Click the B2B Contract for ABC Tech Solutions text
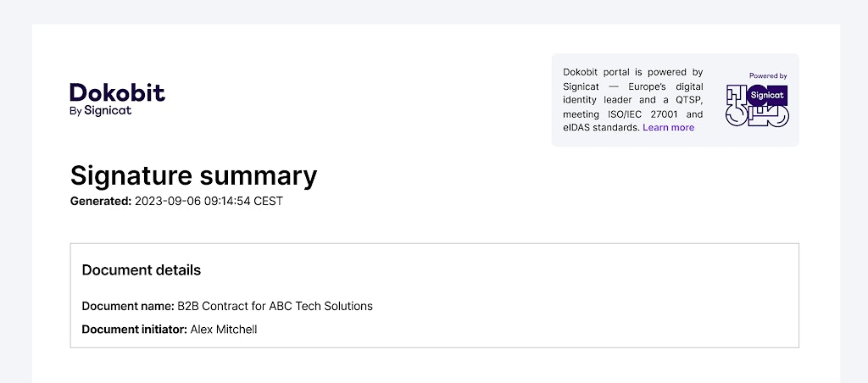This screenshot has height=383, width=868. [x=275, y=306]
